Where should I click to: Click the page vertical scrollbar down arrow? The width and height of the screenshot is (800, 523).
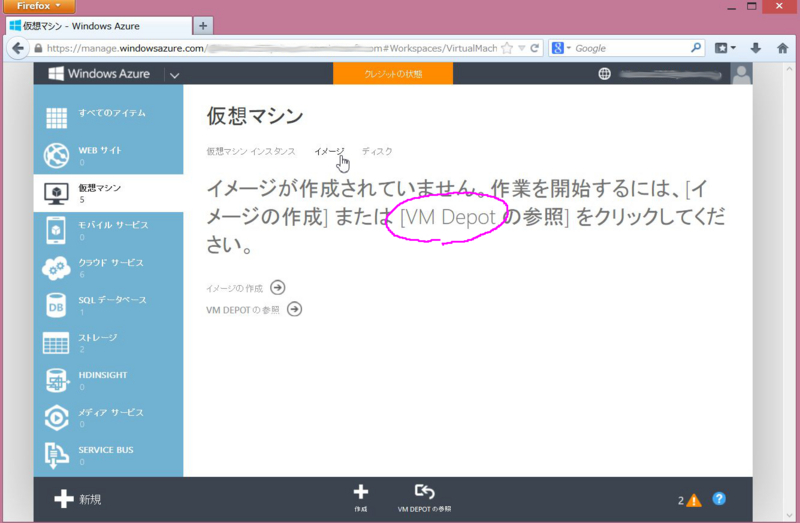(x=790, y=515)
